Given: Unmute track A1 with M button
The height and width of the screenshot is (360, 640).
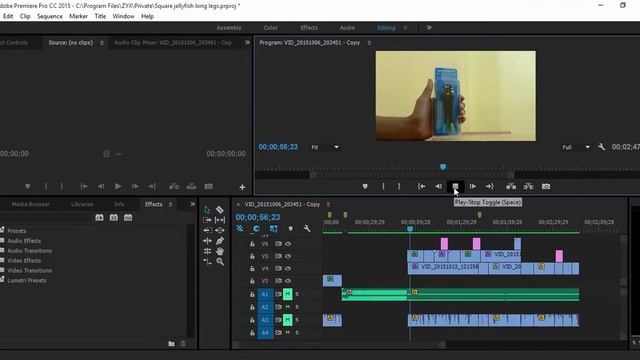Looking at the screenshot, I should coord(288,294).
